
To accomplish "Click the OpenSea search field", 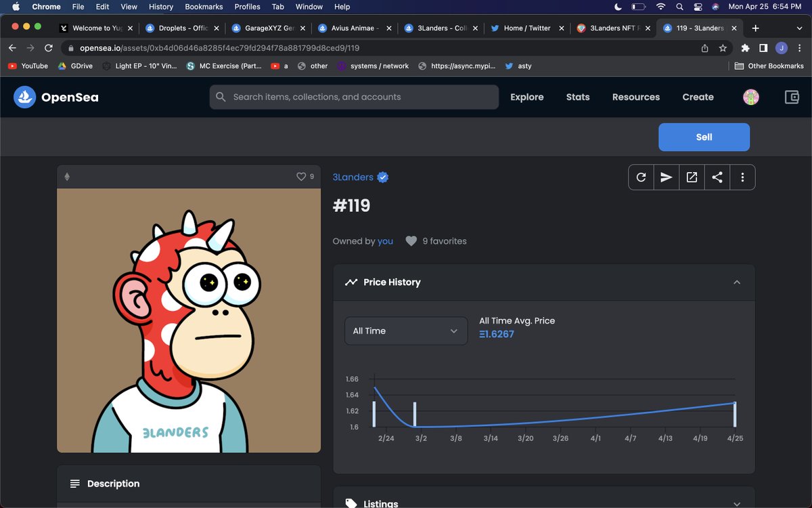I will (354, 97).
